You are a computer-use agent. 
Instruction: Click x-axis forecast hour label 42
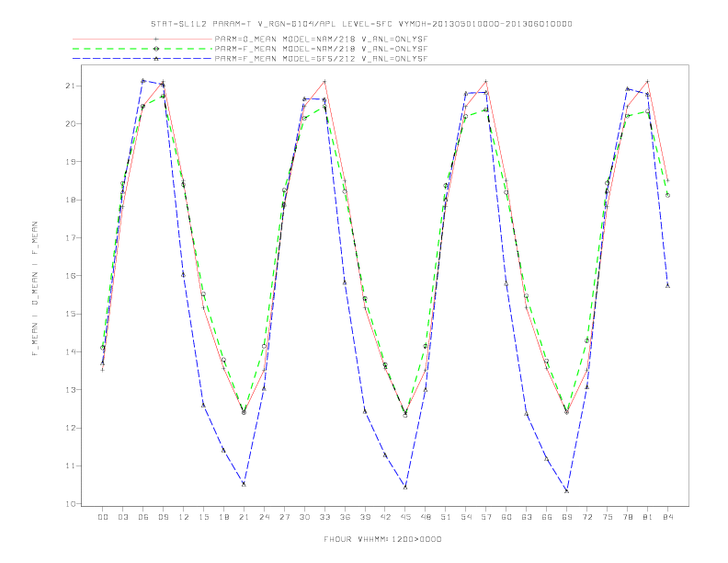click(x=385, y=517)
